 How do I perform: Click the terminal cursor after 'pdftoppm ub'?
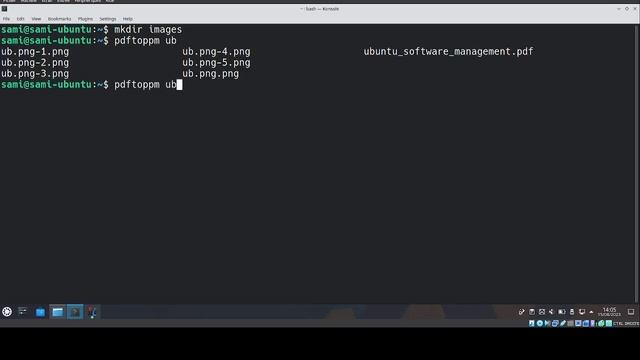click(180, 84)
